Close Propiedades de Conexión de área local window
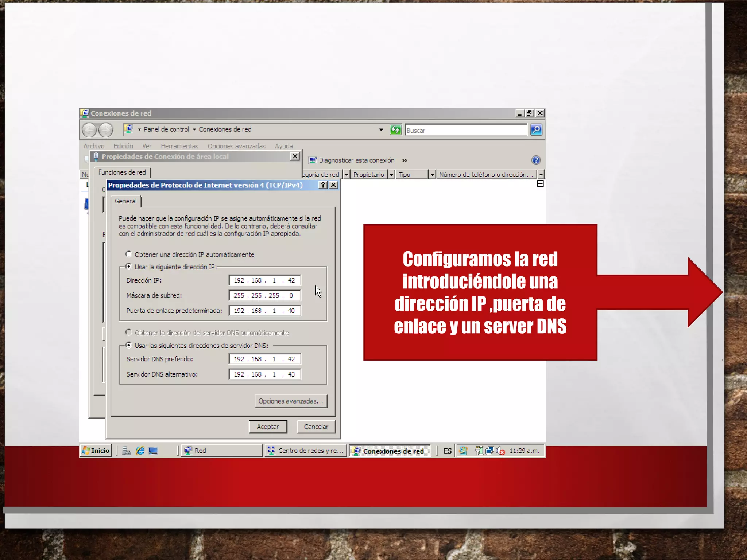Viewport: 747px width, 560px height. (x=295, y=156)
